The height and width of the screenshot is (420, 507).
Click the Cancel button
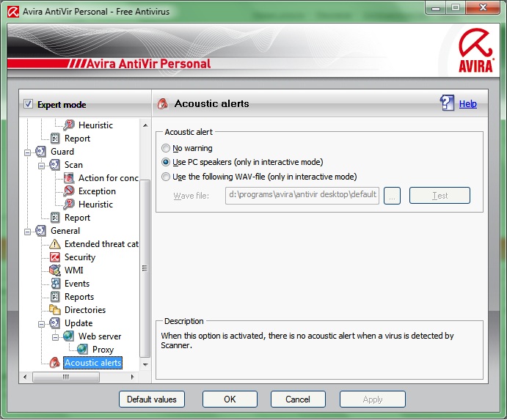(x=298, y=399)
